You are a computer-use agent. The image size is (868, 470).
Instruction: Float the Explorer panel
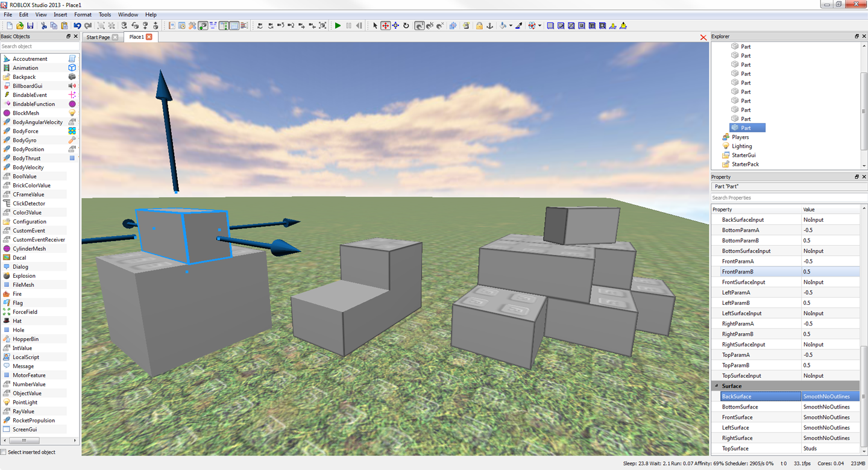(x=857, y=36)
